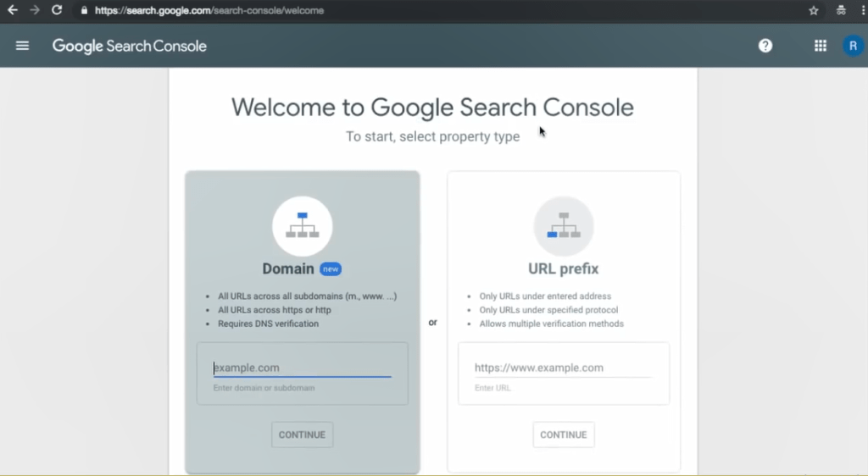Click 'Only URLs under specified protocol' text
868x476 pixels.
548,310
